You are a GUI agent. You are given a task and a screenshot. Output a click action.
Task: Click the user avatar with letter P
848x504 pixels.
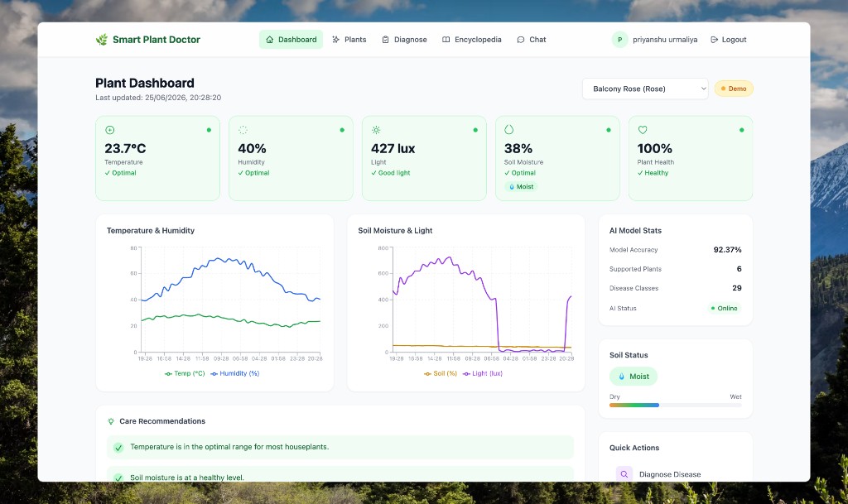619,40
